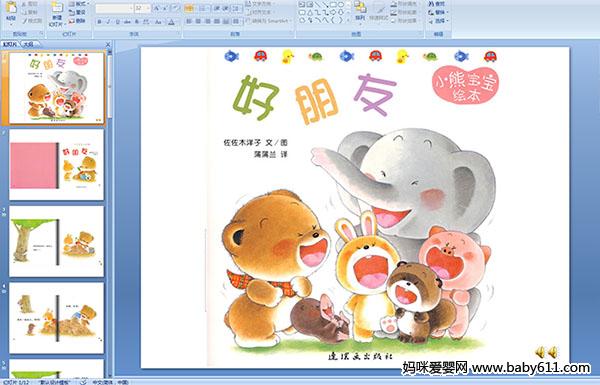This screenshot has height=385, width=600.
Task: Expand the shapes gallery more arrow
Action: [348, 20]
